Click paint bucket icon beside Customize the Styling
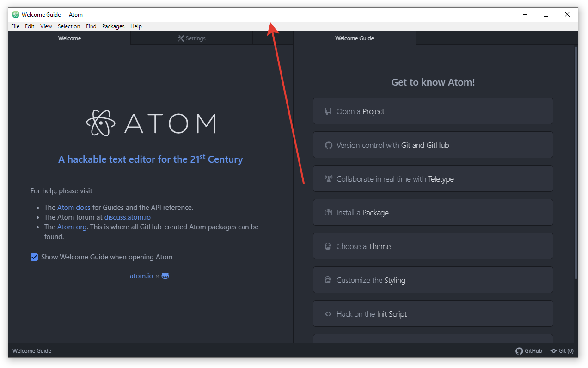The height and width of the screenshot is (368, 588). [x=328, y=280]
